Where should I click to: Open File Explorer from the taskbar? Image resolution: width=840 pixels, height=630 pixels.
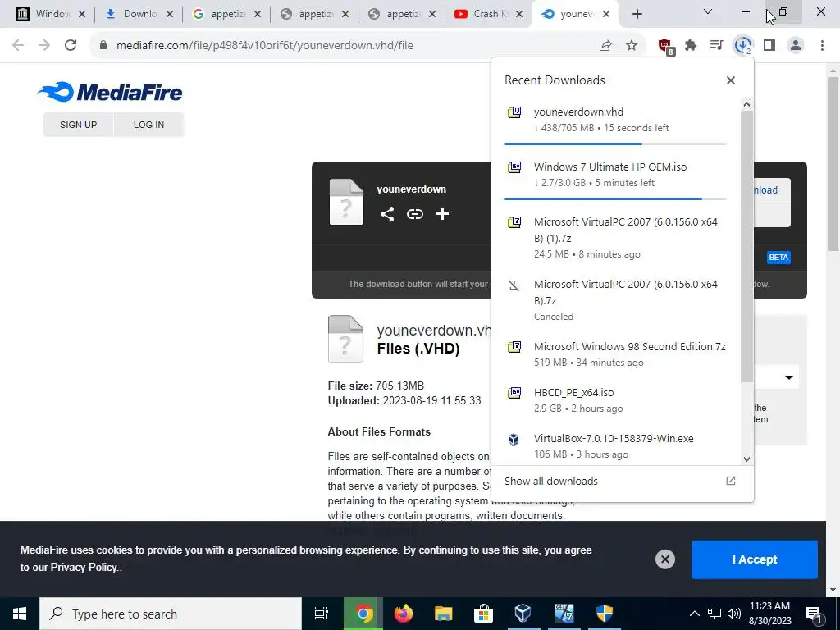click(444, 614)
